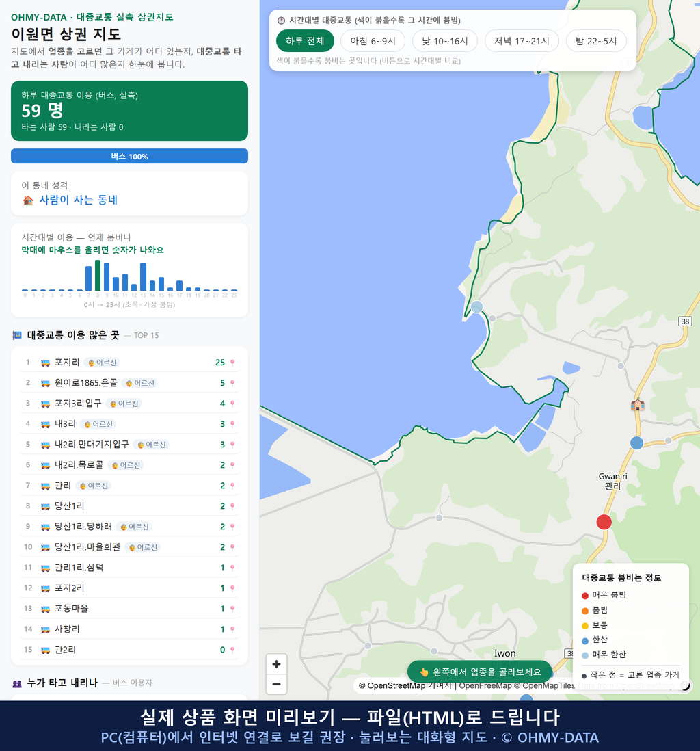Click the pin icon for 포지리 row
700x751 pixels.
coord(232,363)
